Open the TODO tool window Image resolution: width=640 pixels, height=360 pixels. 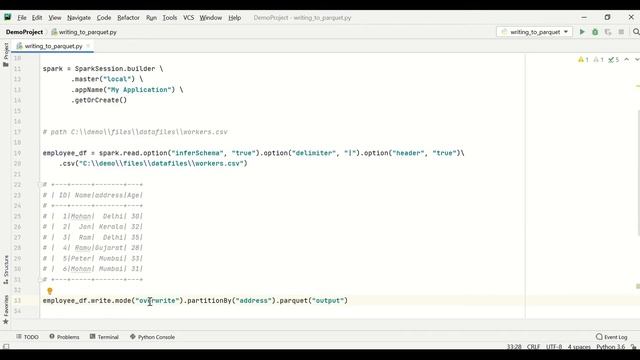click(x=27, y=337)
